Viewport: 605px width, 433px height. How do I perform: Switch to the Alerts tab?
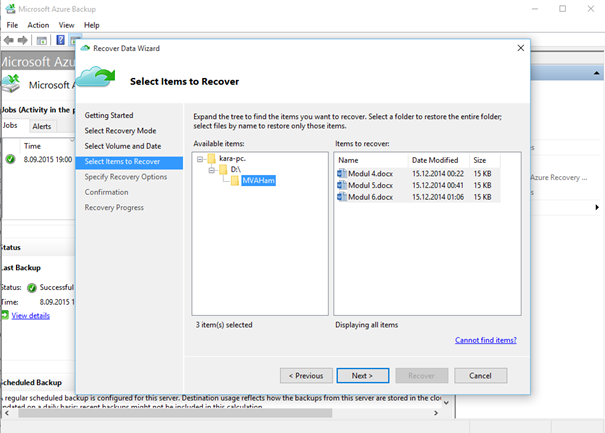click(42, 126)
